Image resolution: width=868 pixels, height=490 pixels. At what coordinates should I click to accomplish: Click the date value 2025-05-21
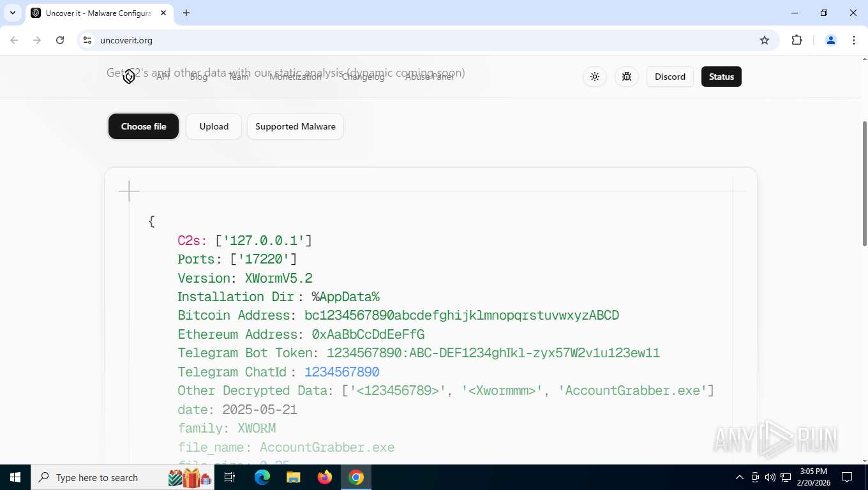260,410
